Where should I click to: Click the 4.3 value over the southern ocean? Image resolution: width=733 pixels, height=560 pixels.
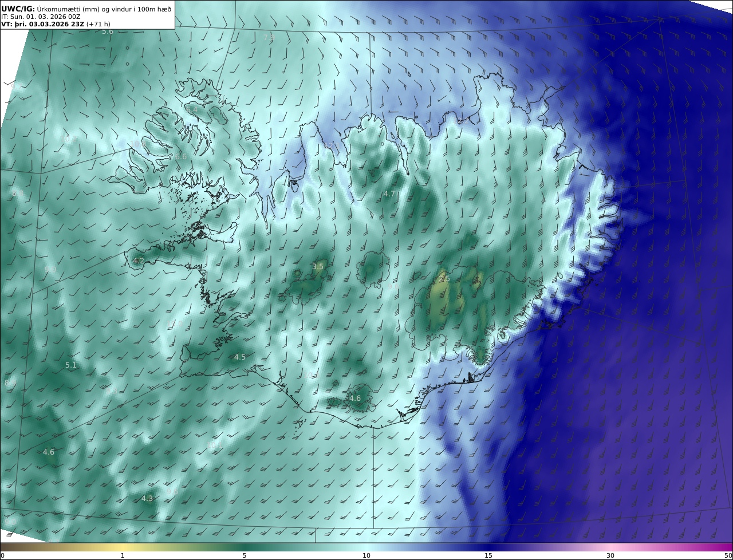147,499
